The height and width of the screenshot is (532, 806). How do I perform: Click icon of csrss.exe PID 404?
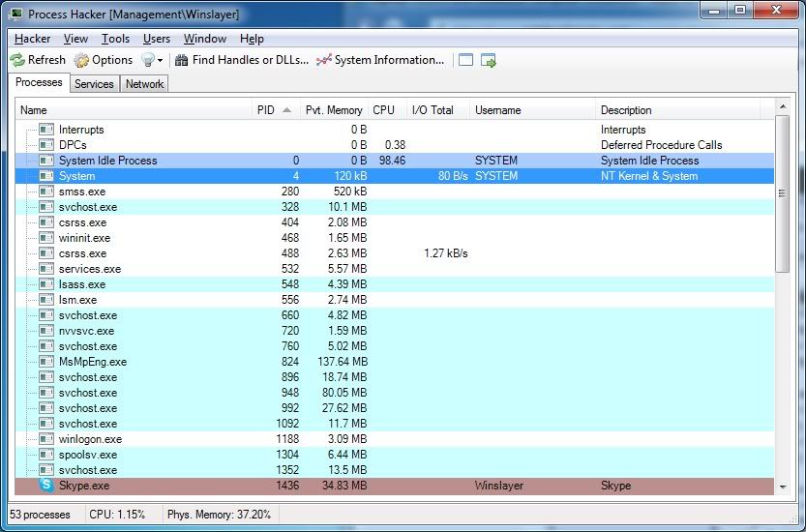46,222
